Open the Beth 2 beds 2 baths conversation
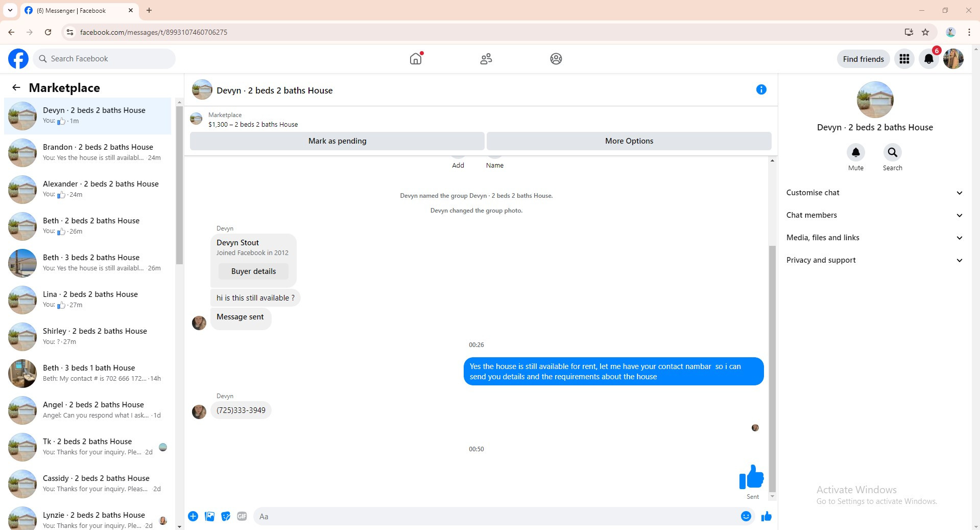The height and width of the screenshot is (530, 980). (88, 226)
